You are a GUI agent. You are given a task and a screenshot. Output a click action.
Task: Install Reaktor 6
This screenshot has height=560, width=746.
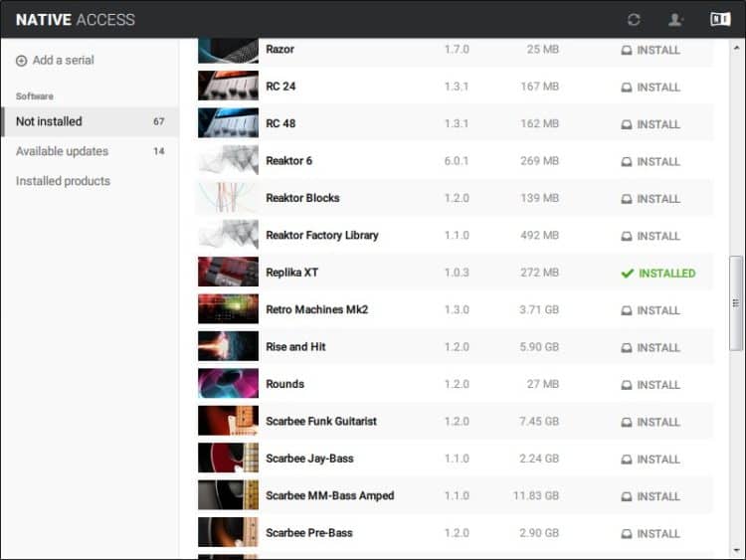coord(651,162)
